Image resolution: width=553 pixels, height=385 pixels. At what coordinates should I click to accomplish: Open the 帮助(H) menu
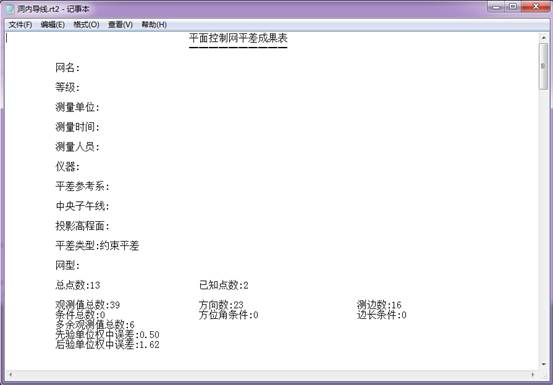(154, 25)
